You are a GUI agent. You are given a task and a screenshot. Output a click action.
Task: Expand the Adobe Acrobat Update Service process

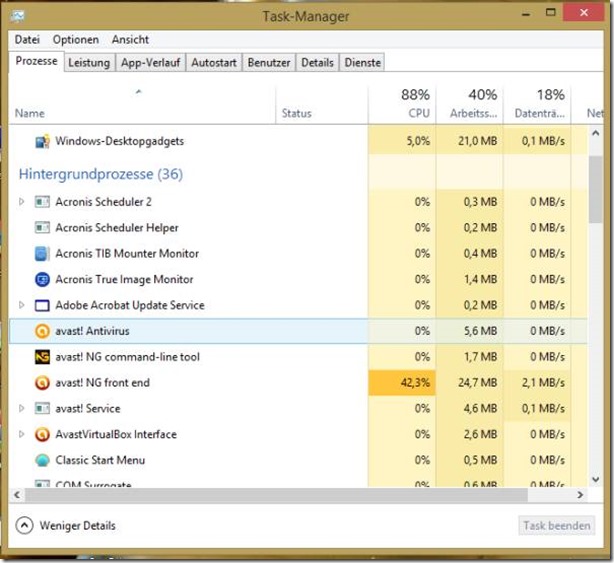(22, 305)
